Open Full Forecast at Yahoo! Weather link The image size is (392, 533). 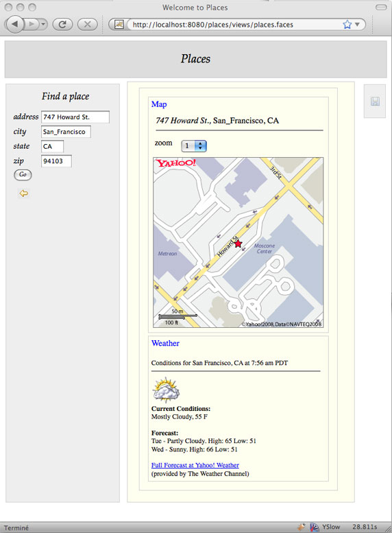[195, 465]
